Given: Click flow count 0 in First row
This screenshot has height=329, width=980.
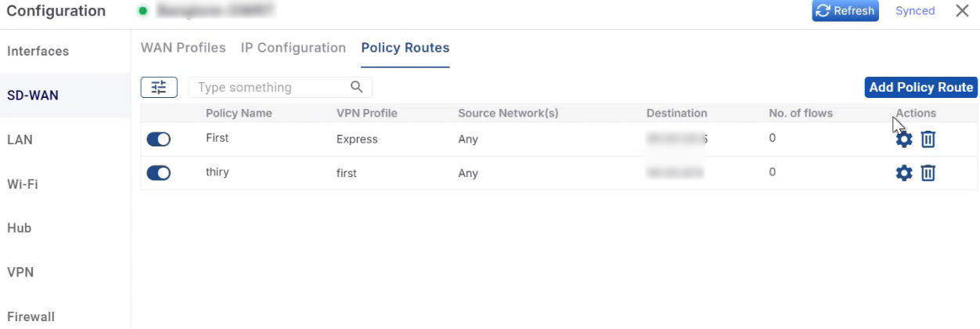Looking at the screenshot, I should [772, 138].
